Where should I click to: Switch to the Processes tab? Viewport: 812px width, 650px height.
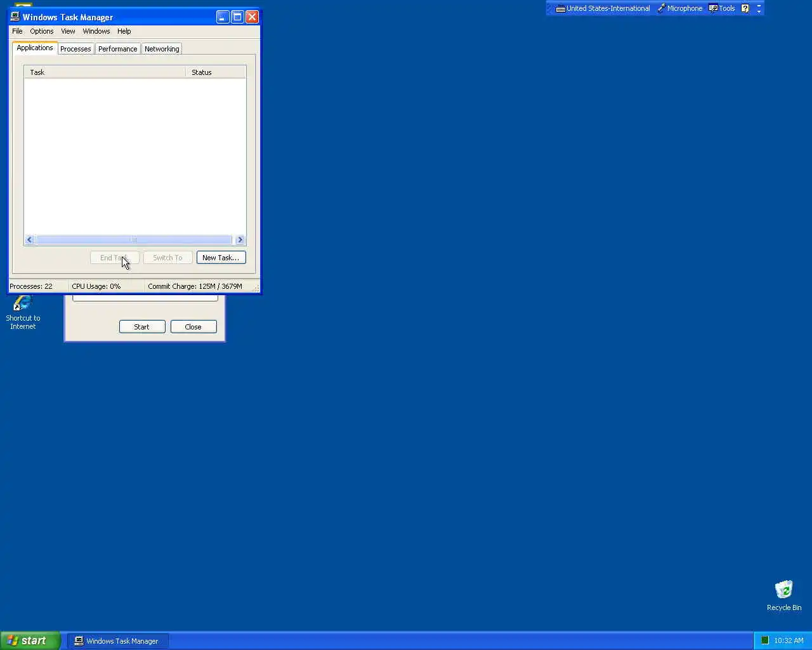(75, 49)
